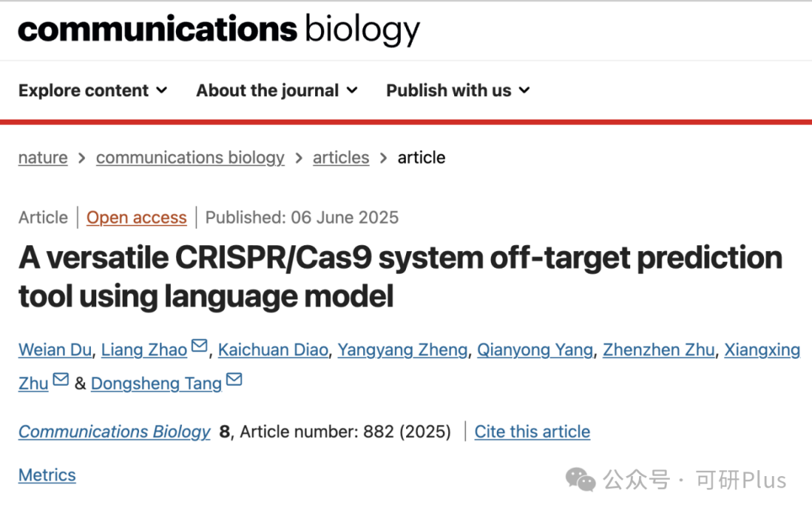Open the Metrics link
Viewport: 812px width, 513px height.
[47, 475]
